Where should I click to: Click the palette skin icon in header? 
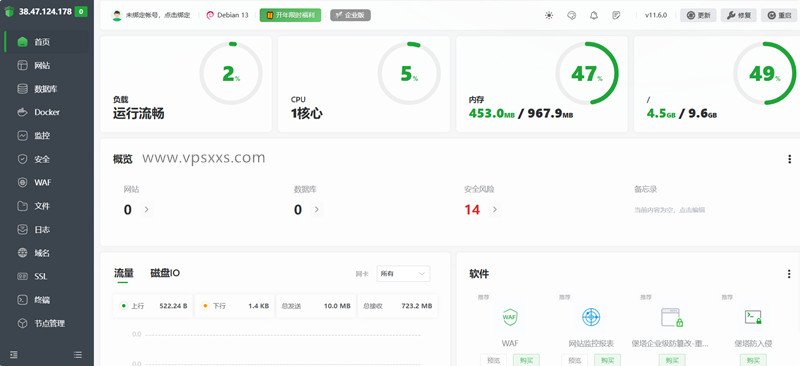pos(571,15)
